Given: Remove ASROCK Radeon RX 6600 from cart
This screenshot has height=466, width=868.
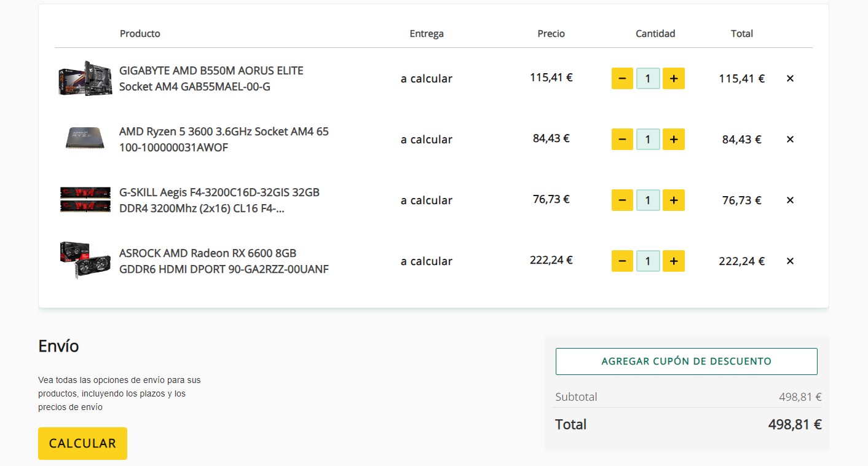Looking at the screenshot, I should click(791, 261).
